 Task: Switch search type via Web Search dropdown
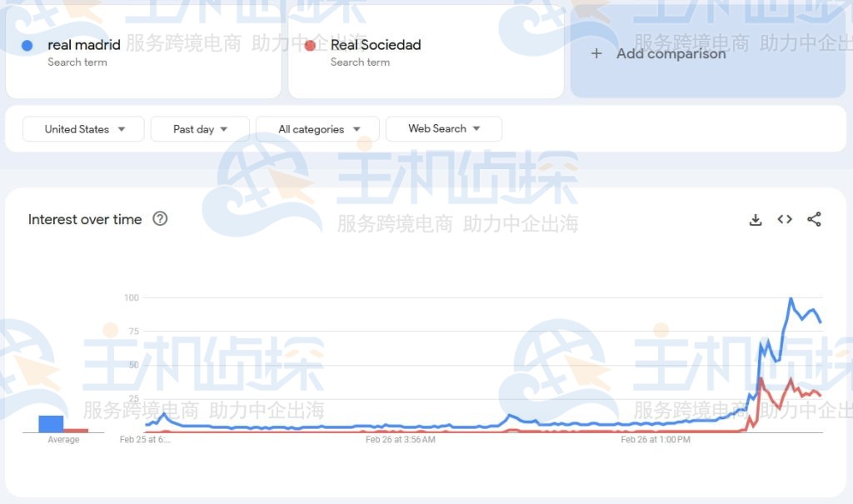443,129
